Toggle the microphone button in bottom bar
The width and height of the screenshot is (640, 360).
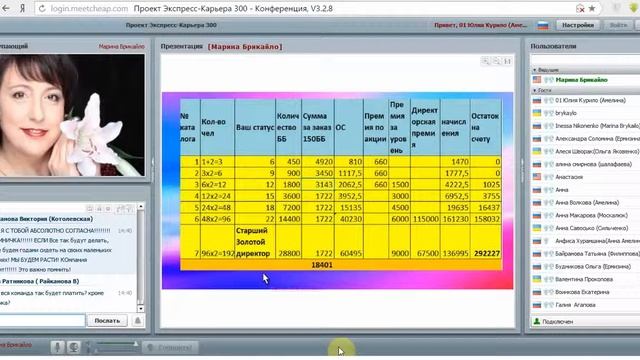(x=58, y=347)
